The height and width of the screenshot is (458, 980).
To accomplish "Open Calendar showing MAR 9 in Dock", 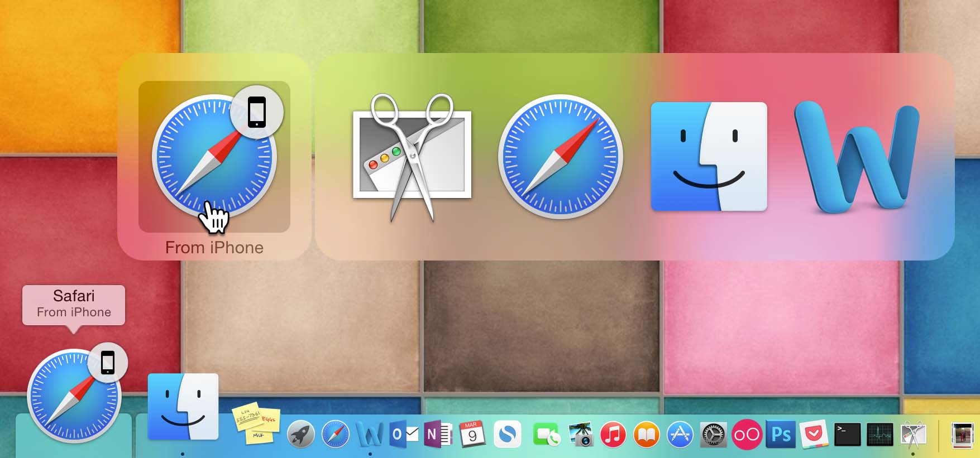I will click(472, 434).
